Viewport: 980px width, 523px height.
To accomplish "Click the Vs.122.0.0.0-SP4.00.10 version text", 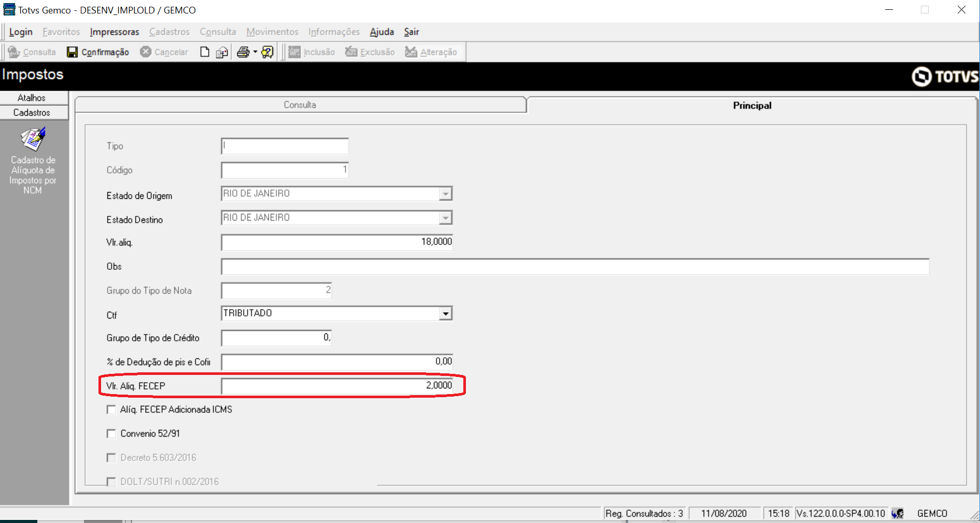I will click(x=841, y=514).
